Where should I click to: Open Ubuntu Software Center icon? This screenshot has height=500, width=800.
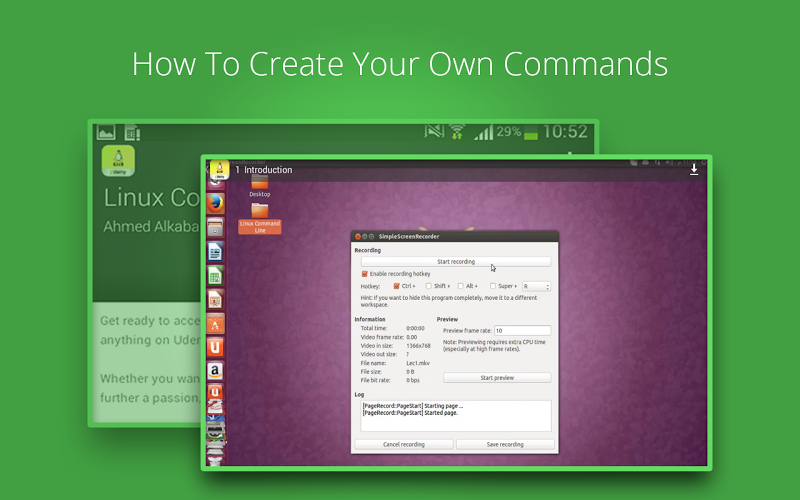pyautogui.click(x=215, y=324)
